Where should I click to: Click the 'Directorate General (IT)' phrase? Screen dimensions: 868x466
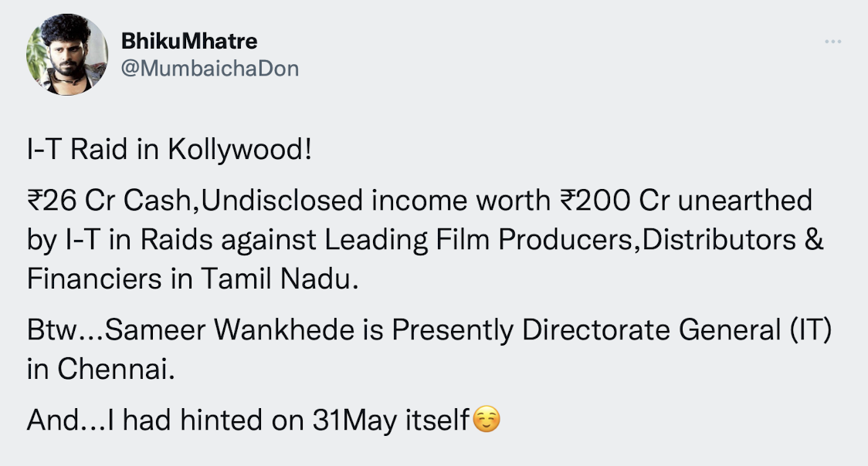[x=677, y=330]
